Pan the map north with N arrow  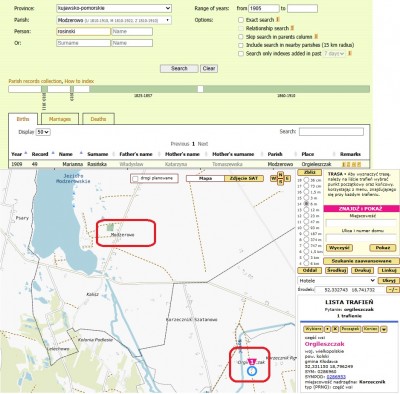pos(280,174)
